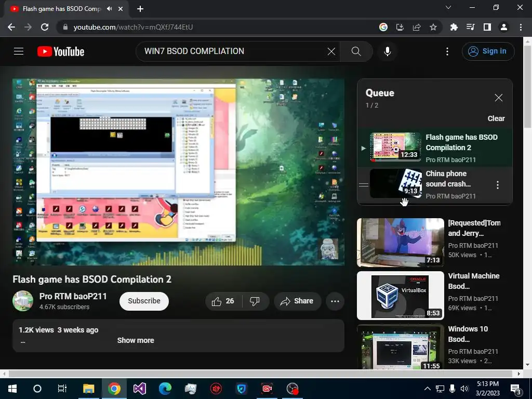Screen dimensions: 532x399
Task: Start voice search with the microphone icon
Action: tap(388, 51)
